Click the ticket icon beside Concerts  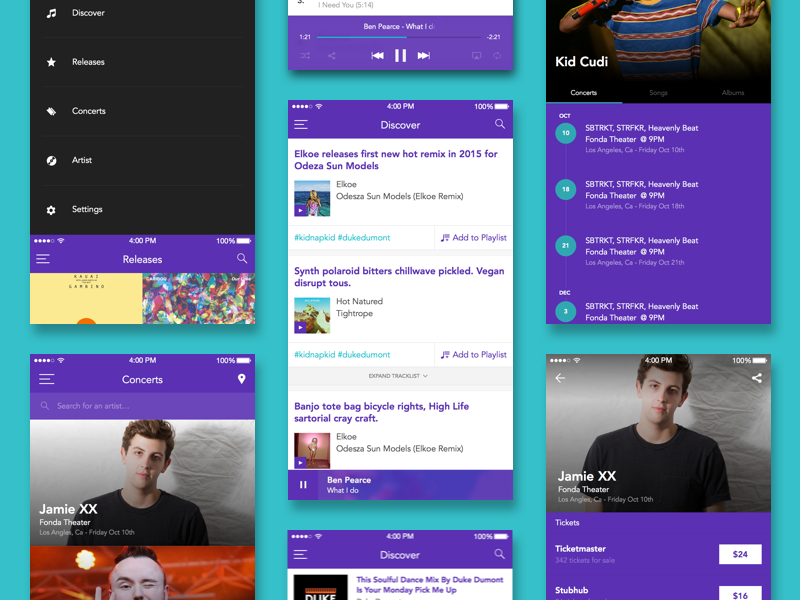[51, 111]
